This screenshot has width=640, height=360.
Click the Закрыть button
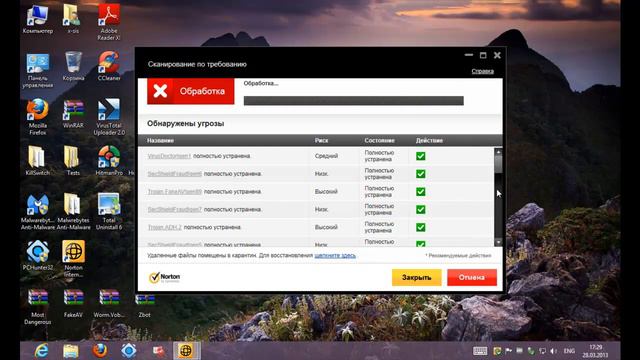point(416,278)
